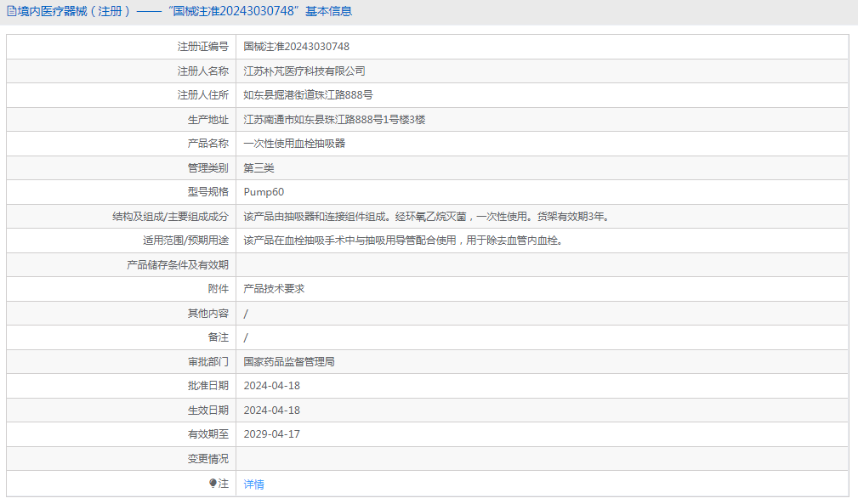Click the document icon in page header
The height and width of the screenshot is (504, 858).
tap(11, 11)
